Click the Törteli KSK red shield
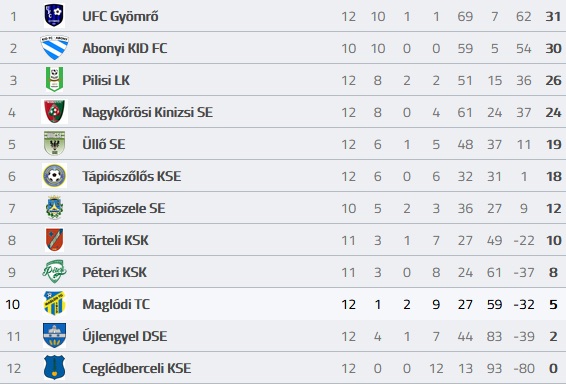This screenshot has height=384, width=566. 54,240
